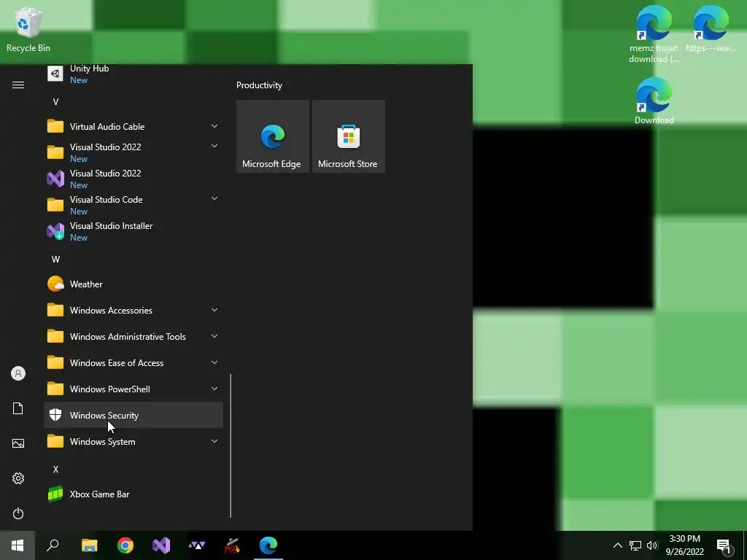The height and width of the screenshot is (560, 747).
Task: Open Documents from Start sidebar
Action: (x=18, y=408)
